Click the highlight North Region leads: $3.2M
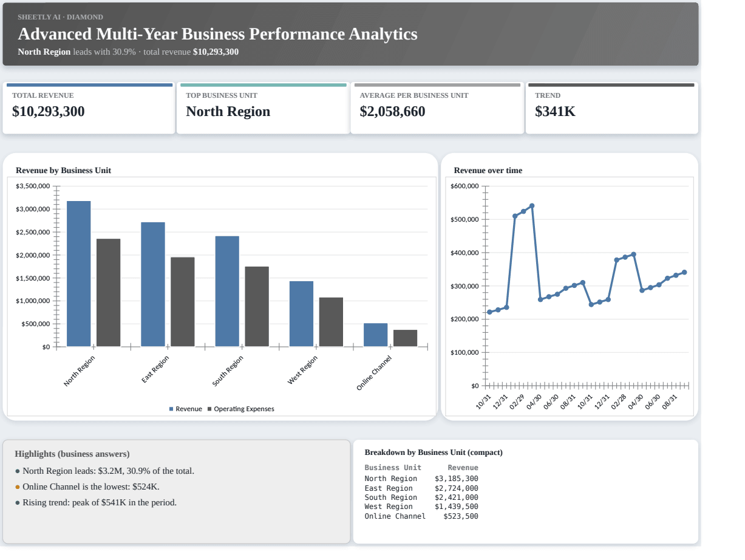This screenshot has width=745, height=560. (x=104, y=471)
